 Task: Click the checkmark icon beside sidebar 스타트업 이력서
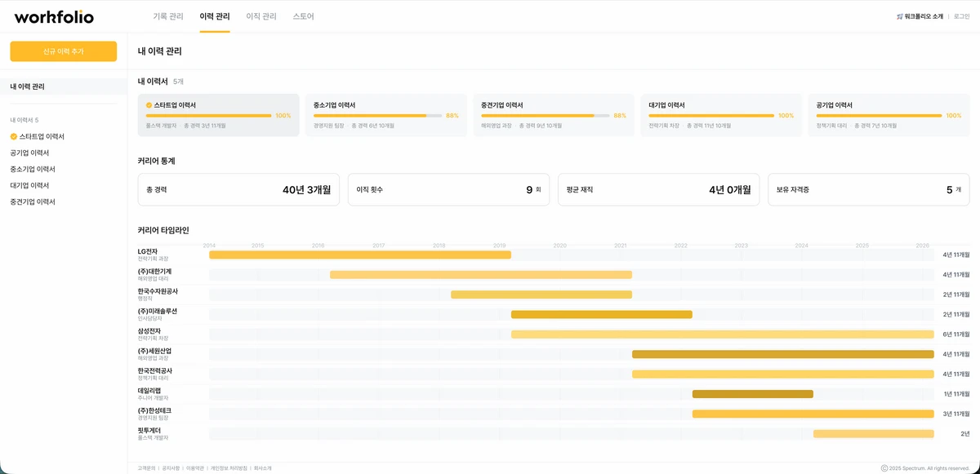coord(14,136)
